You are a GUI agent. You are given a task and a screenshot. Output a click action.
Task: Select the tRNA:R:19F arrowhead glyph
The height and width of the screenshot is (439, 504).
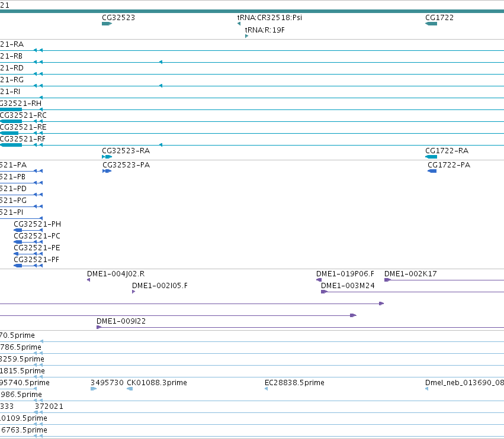point(246,36)
